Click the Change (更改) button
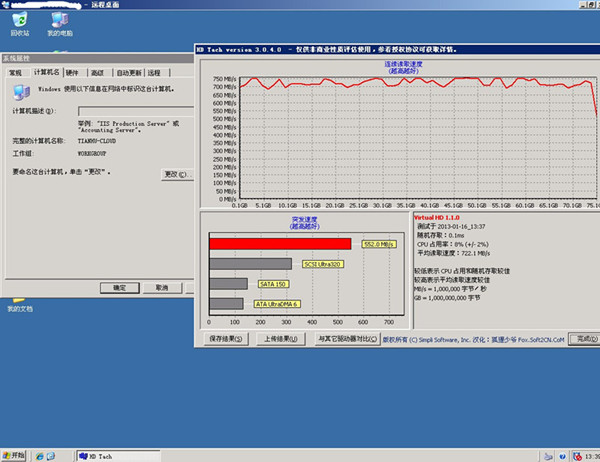Image resolution: width=600 pixels, height=462 pixels. (x=178, y=174)
